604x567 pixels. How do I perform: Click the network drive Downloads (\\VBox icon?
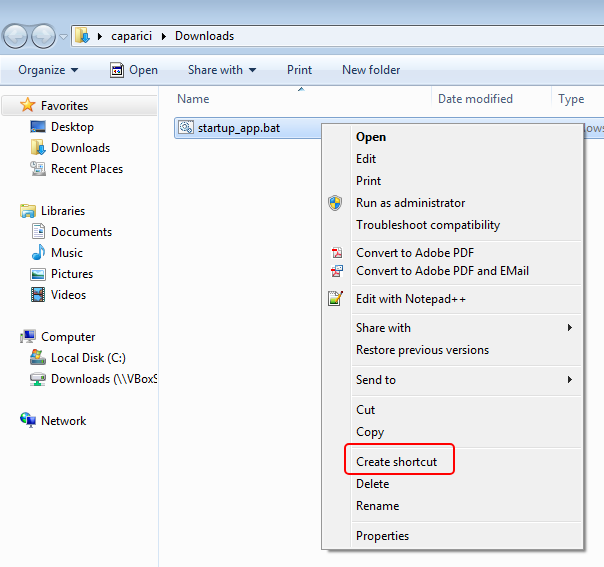pos(38,379)
